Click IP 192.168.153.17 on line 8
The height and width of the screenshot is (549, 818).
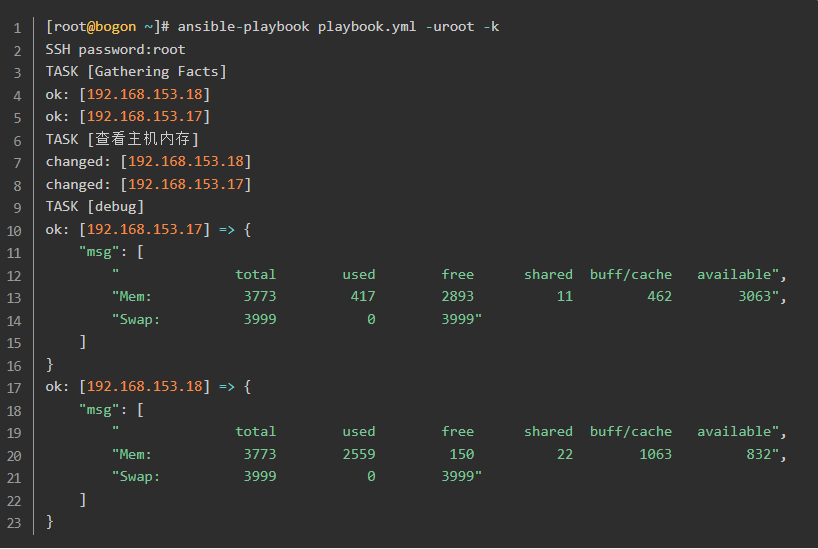pos(189,184)
